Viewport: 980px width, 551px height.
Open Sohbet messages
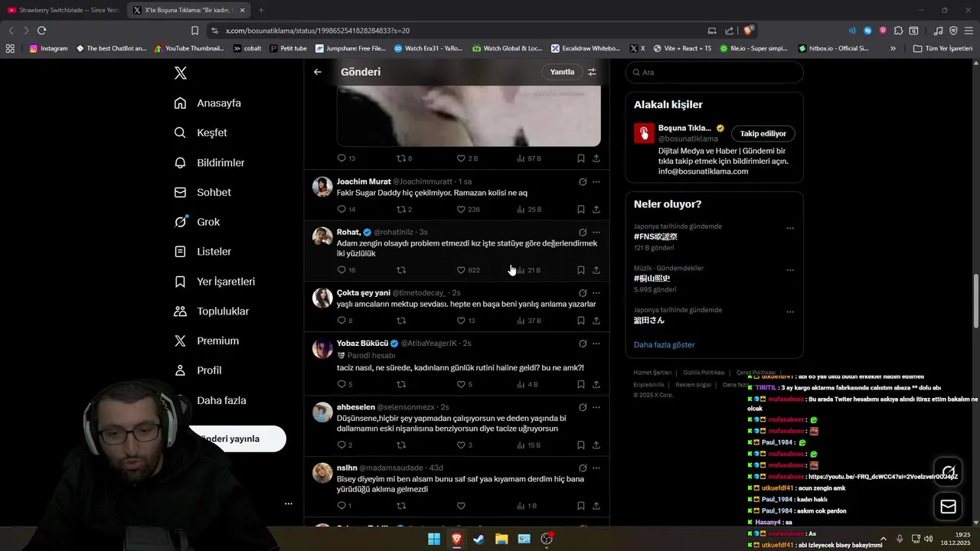(x=202, y=192)
